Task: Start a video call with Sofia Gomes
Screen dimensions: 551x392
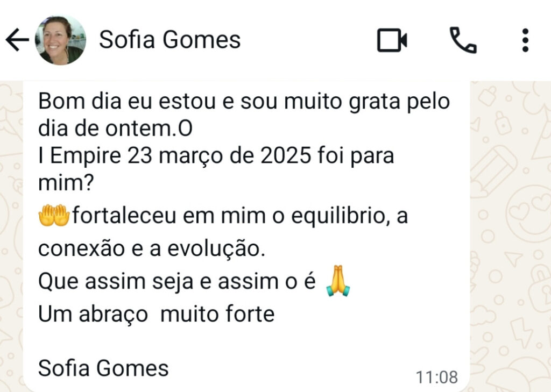Action: pos(392,41)
